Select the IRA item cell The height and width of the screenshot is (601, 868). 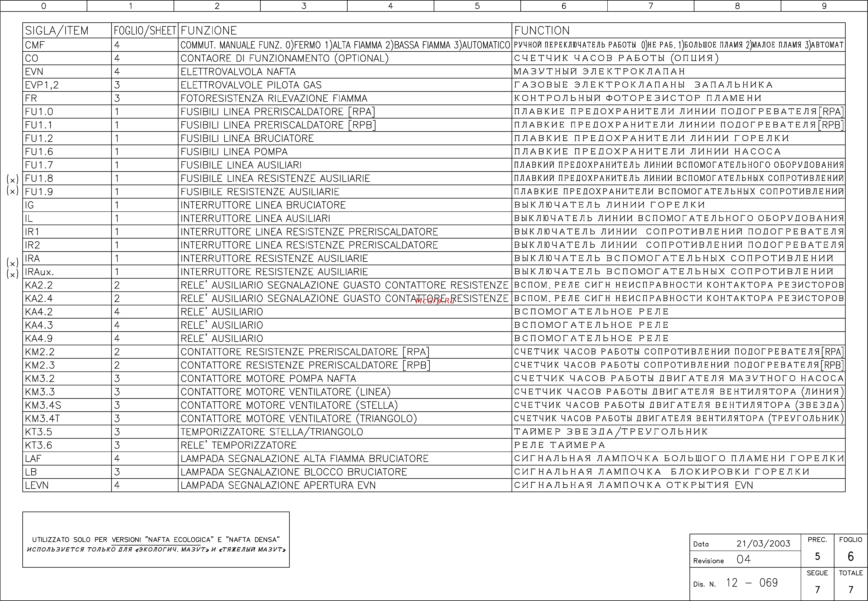67,258
